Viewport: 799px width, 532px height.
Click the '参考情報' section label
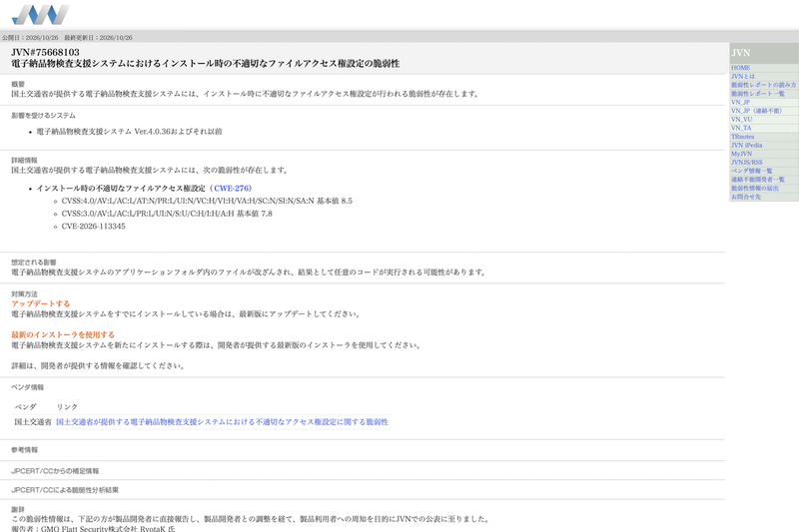24,450
